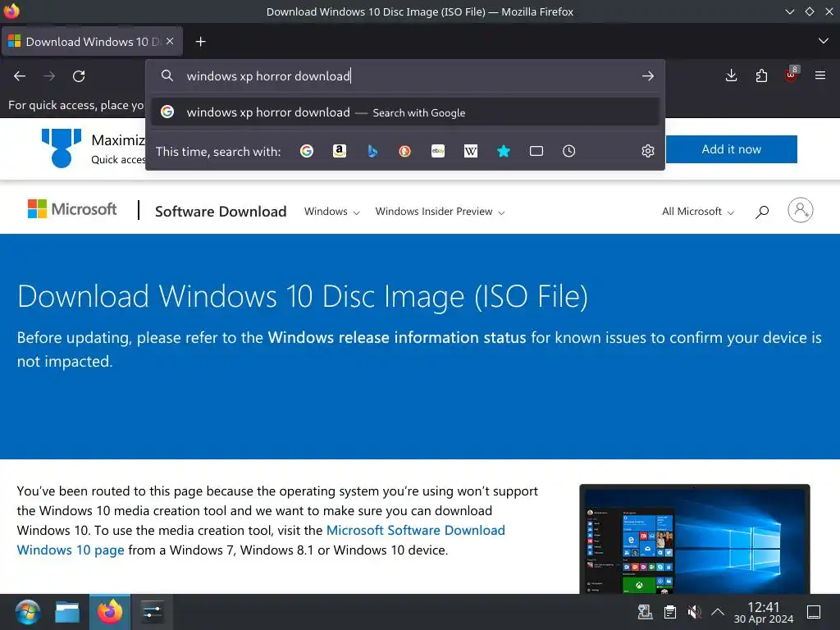This screenshot has height=630, width=840.
Task: Search bookmarks with the star icon
Action: [504, 151]
